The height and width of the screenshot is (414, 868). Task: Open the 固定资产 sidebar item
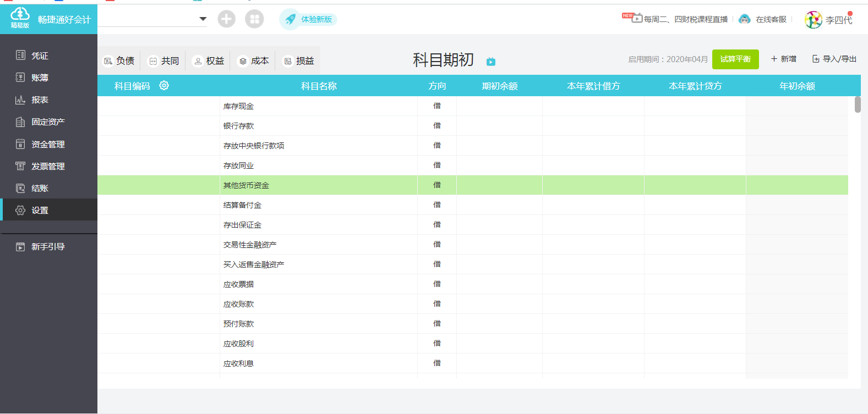pos(47,122)
